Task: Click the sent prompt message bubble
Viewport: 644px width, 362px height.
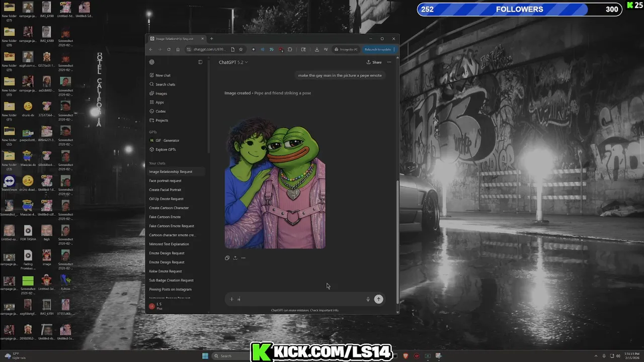Action: 340,75
